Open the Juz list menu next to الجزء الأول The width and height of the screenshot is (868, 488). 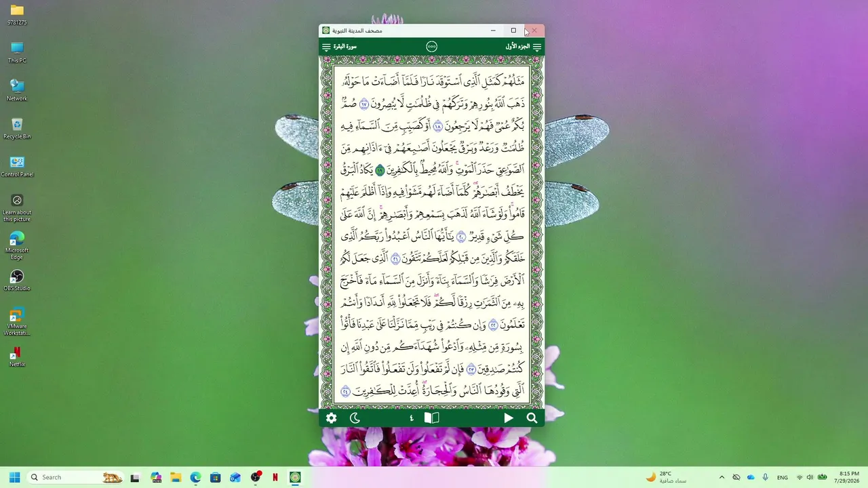(537, 47)
